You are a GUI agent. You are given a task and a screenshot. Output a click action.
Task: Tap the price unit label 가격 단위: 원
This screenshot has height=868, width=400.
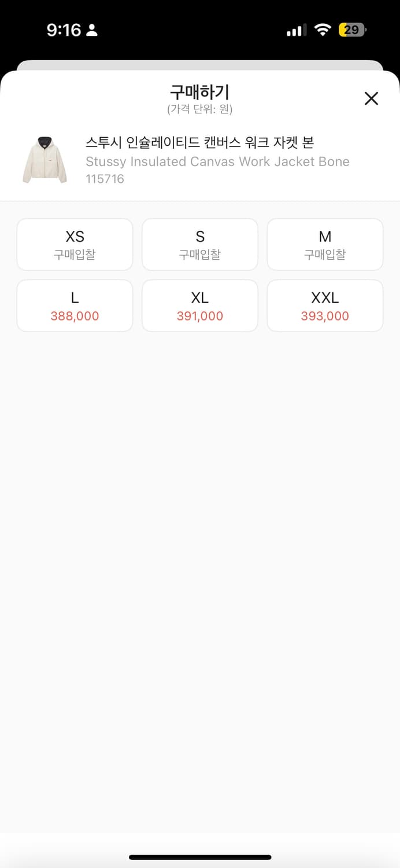(x=199, y=110)
